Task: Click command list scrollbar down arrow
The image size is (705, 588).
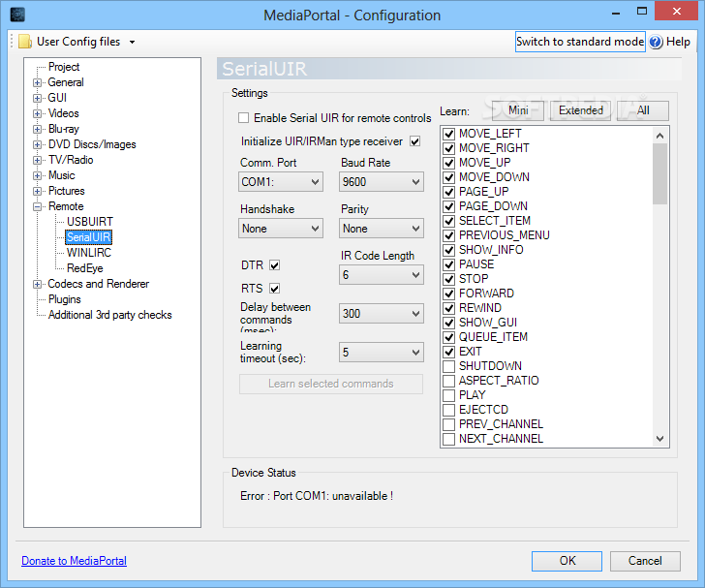Action: click(660, 439)
